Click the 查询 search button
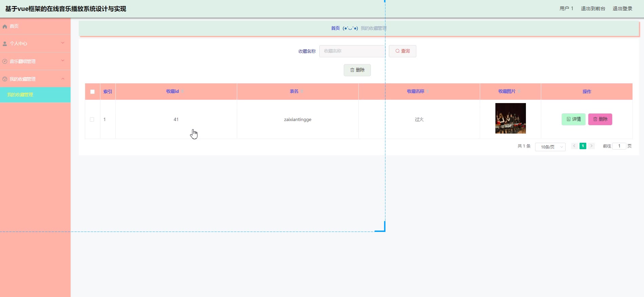Screen dimensions: 644x297 tap(402, 51)
